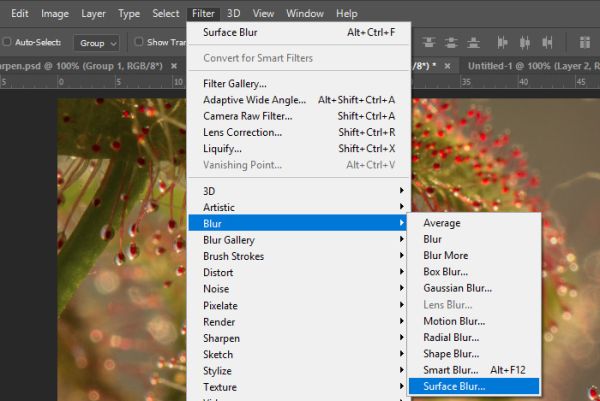Choose Motion Blur filter

click(474, 321)
